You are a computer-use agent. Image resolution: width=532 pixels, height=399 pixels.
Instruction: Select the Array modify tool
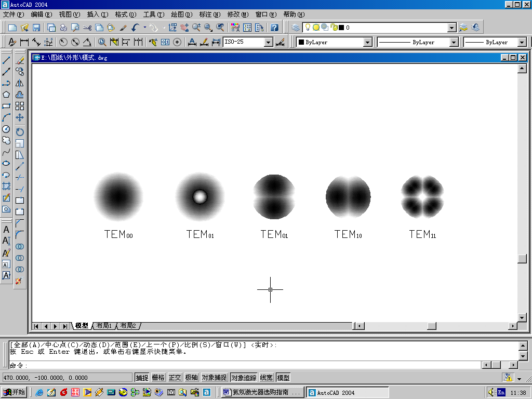pyautogui.click(x=20, y=106)
